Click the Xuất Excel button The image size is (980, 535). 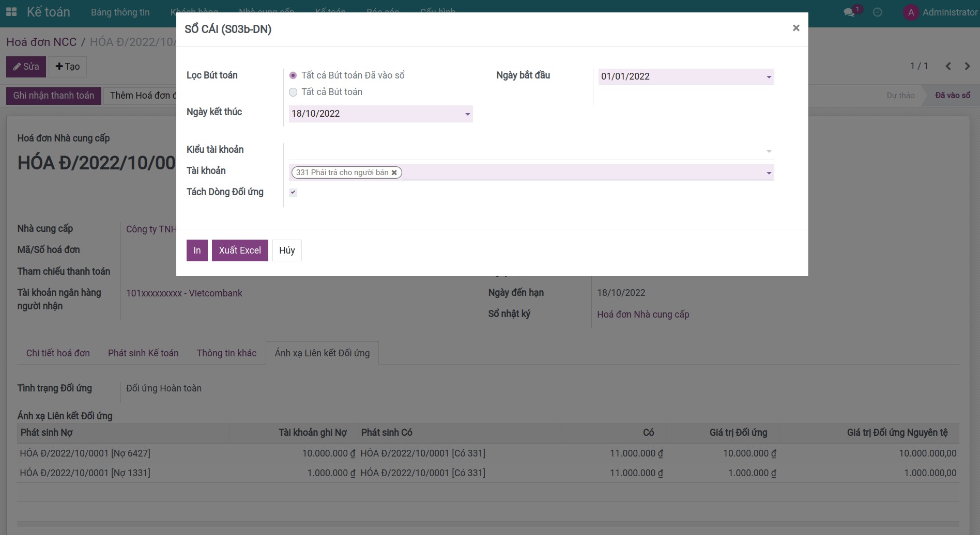(x=240, y=250)
